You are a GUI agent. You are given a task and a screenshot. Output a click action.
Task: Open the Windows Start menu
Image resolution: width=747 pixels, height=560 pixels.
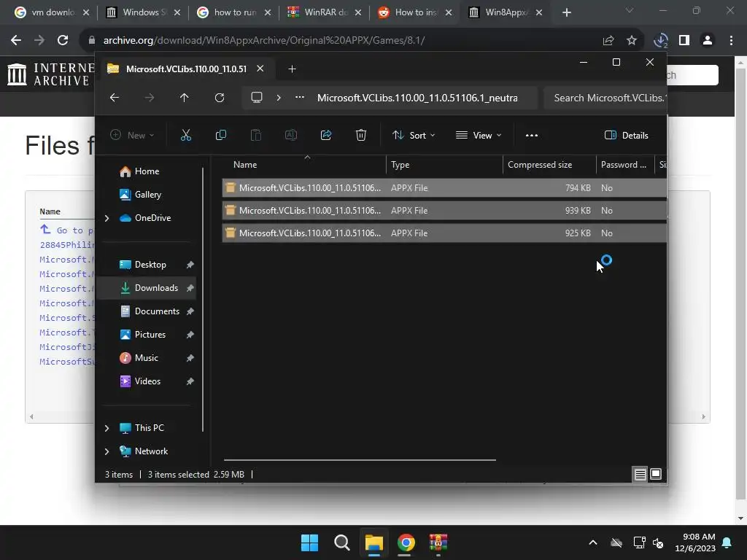[x=309, y=542]
